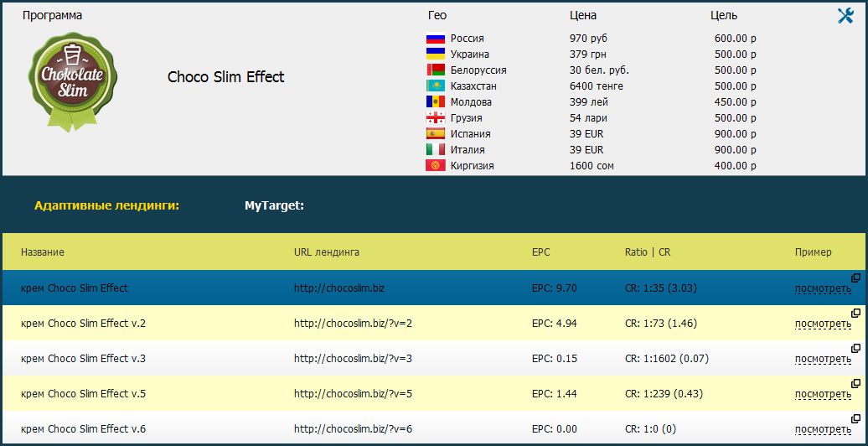Click the Chokolate Slim program logo

pyautogui.click(x=73, y=81)
